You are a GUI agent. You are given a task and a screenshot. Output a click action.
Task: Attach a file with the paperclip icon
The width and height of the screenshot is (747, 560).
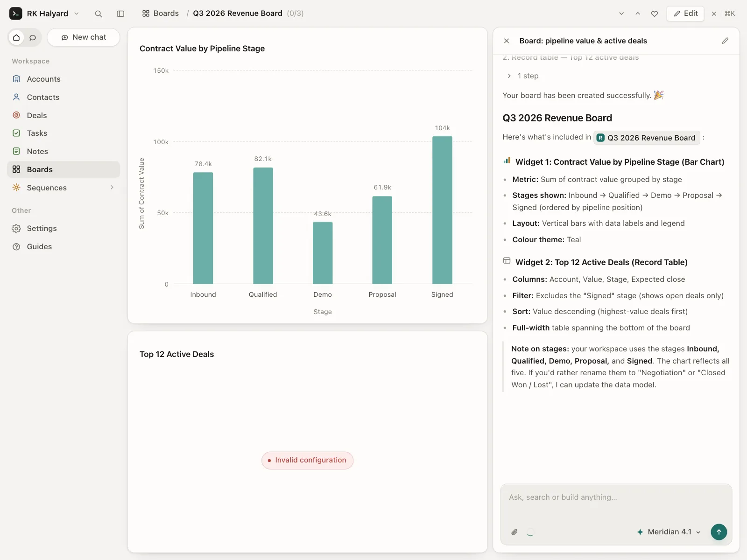[514, 532]
